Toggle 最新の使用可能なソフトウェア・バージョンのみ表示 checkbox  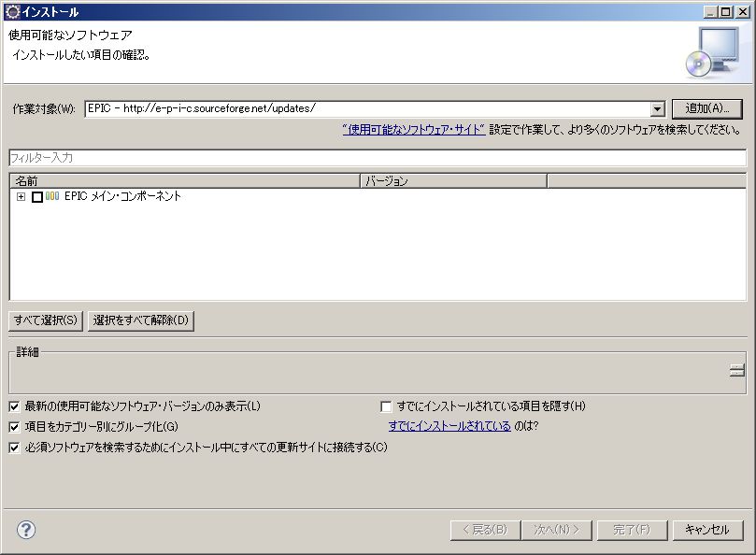coord(14,406)
